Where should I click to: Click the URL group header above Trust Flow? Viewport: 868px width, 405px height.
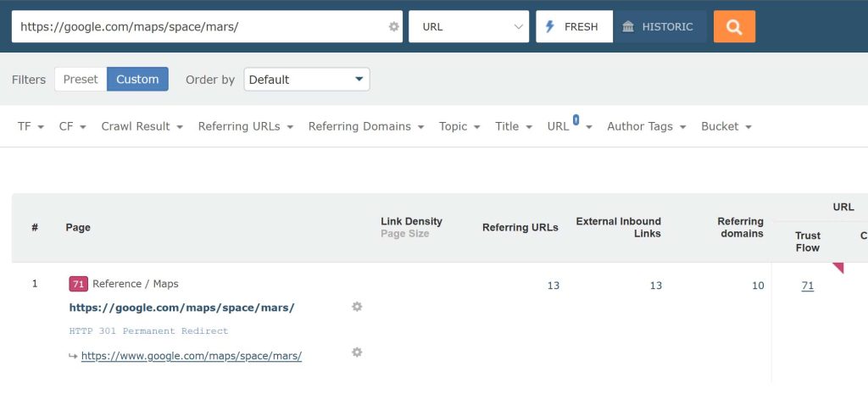point(843,207)
